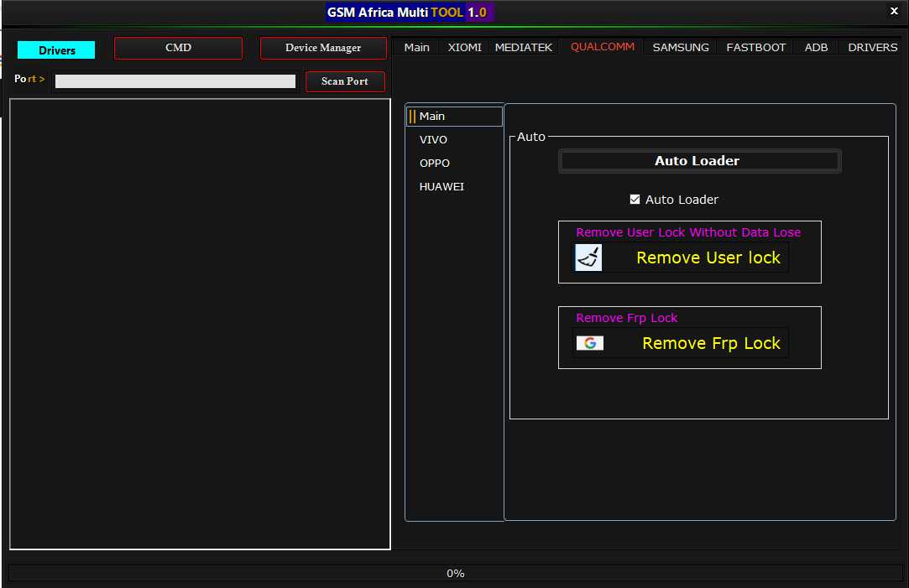Click the broom icon for Remove User lock

click(588, 258)
